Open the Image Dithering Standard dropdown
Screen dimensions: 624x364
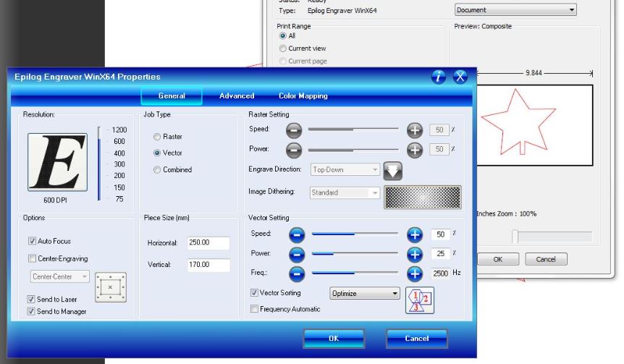pyautogui.click(x=345, y=193)
